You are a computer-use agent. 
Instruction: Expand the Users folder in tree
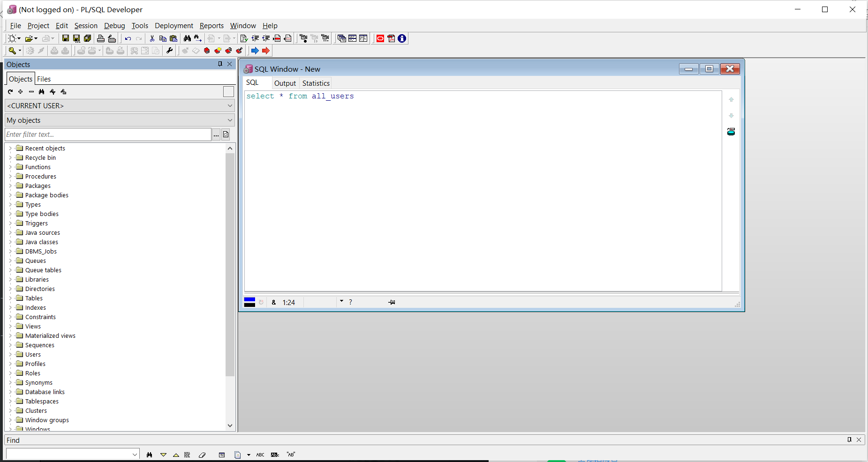coord(10,354)
